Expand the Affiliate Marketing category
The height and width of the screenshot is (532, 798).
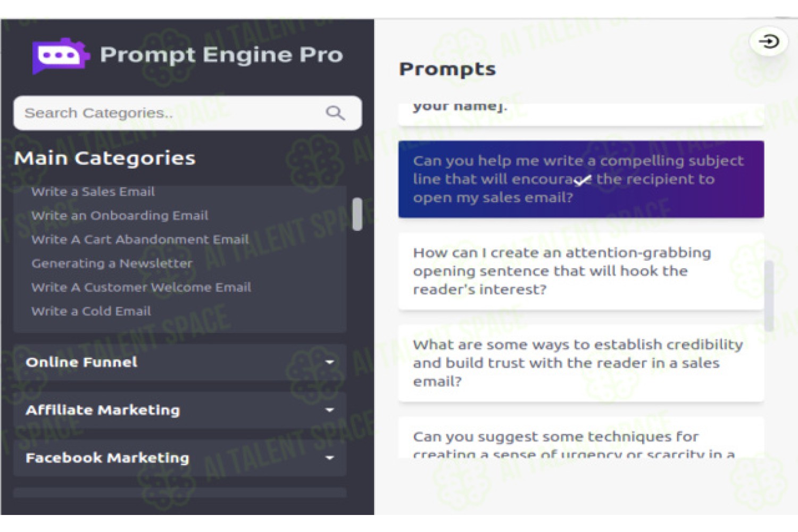(x=180, y=410)
